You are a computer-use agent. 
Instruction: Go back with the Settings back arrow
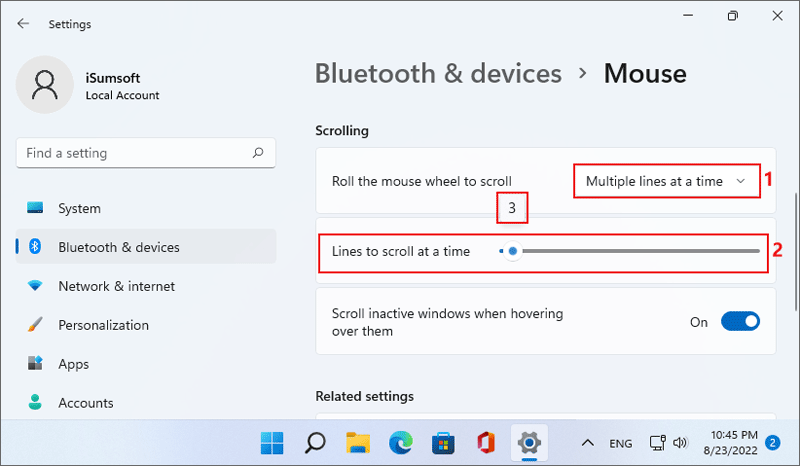click(23, 23)
